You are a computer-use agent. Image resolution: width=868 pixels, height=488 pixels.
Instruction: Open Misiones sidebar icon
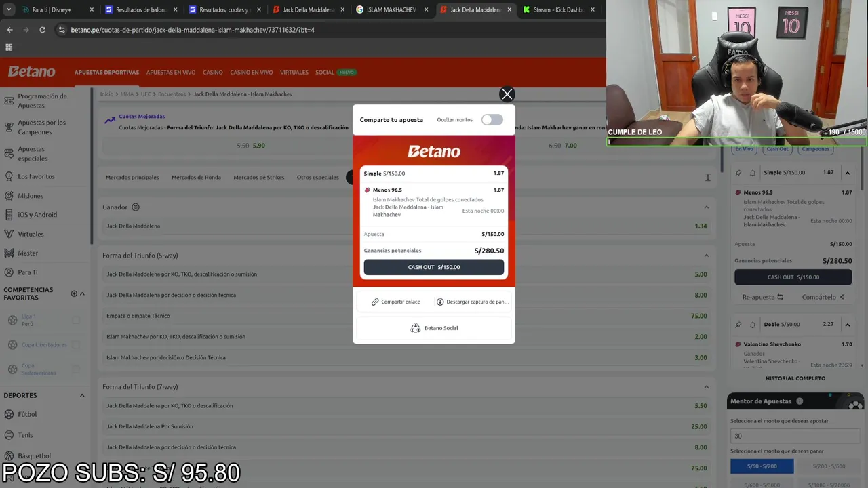[9, 196]
